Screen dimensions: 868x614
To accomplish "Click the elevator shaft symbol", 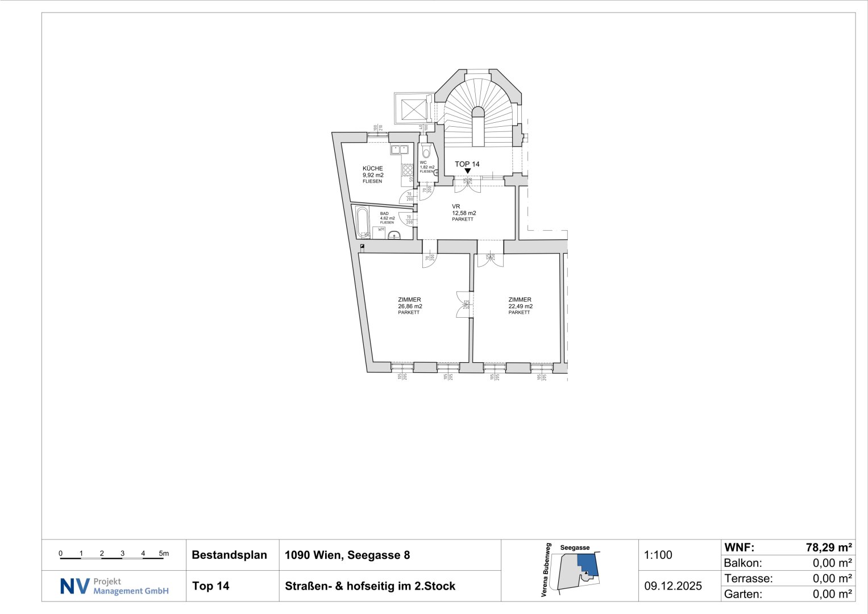I will pos(413,108).
